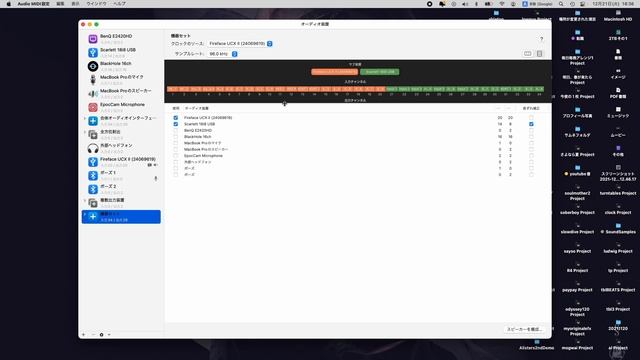Click the green Scarlett 18i8 subdevice pill
This screenshot has height=360, width=640.
pos(380,72)
